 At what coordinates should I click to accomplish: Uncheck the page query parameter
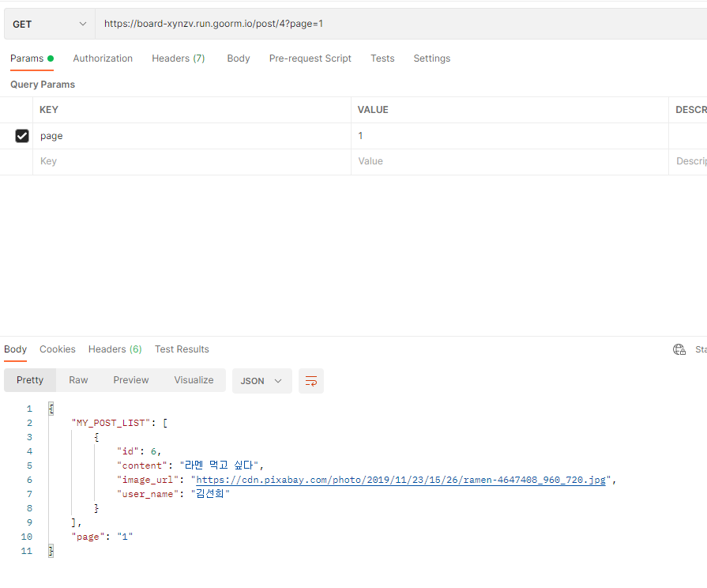pyautogui.click(x=21, y=135)
